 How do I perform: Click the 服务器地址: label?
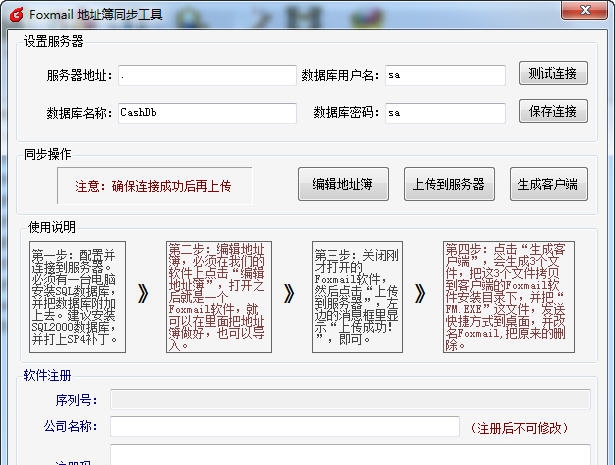[80, 75]
